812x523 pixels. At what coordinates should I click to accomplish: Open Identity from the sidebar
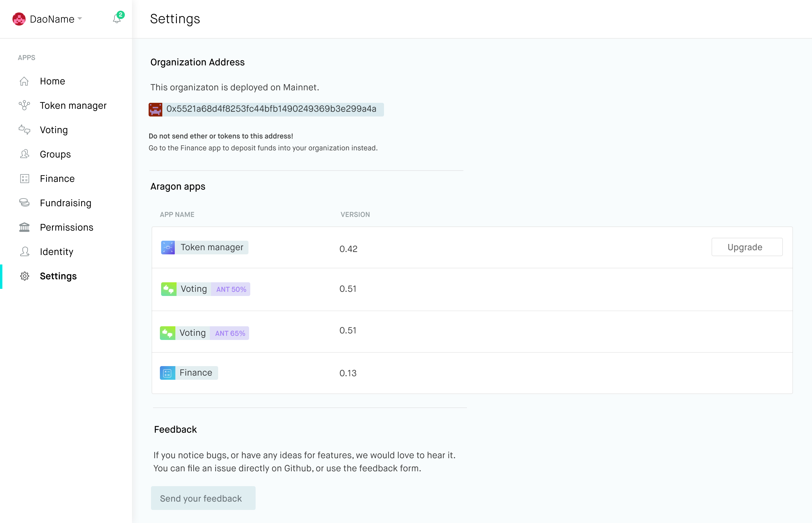[x=56, y=252]
